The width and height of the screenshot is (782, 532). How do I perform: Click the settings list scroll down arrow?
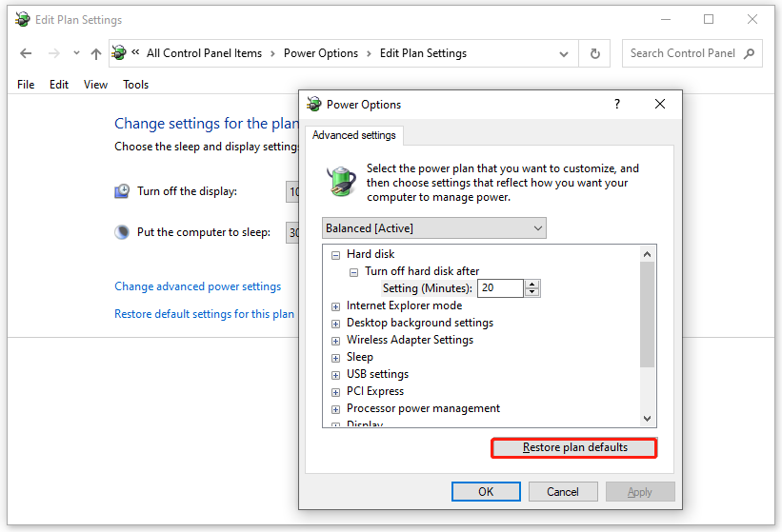648,418
